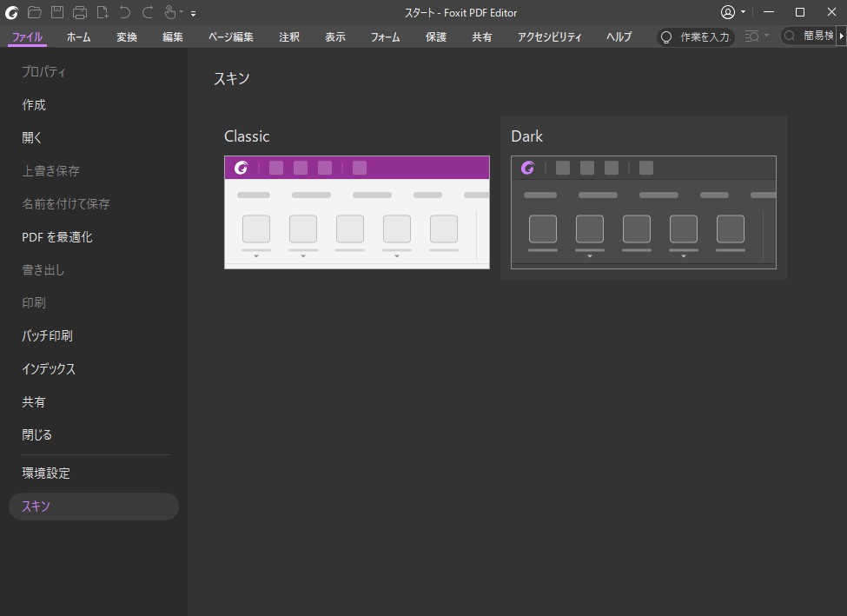Screen dimensions: 847x616
Task: Click the Create PDF icon
Action: coord(101,12)
